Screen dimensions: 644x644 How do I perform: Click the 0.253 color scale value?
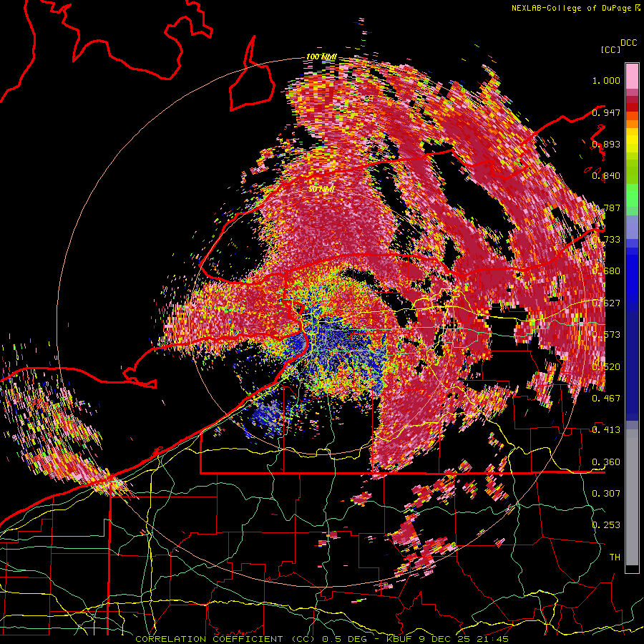coord(606,525)
